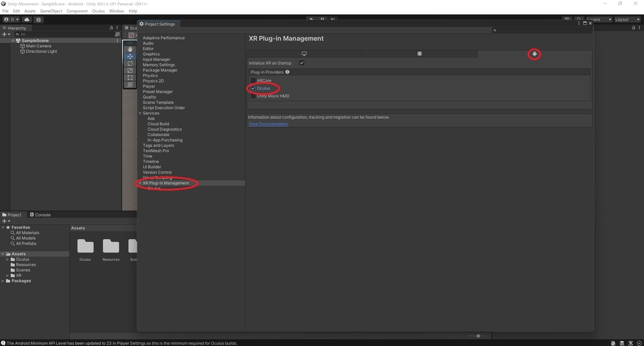The image size is (644, 346).
Task: Click the Pause button
Action: 322,19
